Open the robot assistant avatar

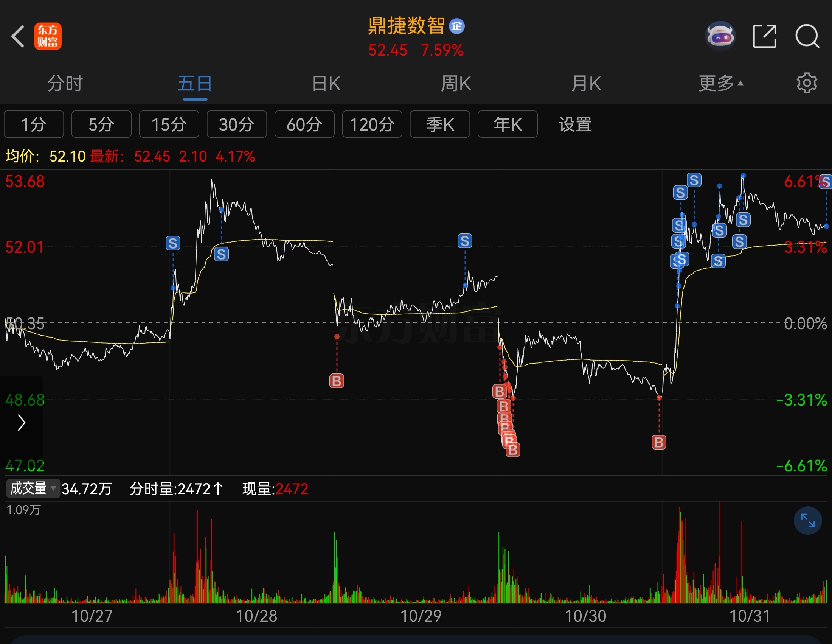click(720, 37)
